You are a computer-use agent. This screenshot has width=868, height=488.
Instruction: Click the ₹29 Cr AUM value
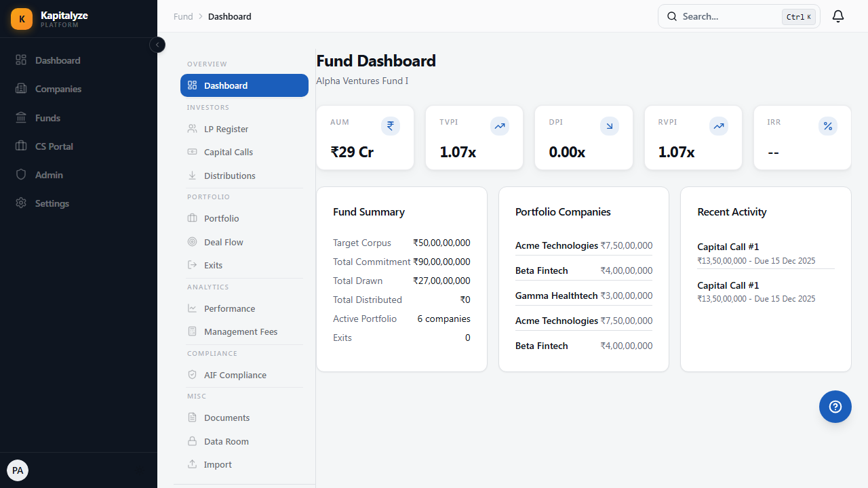(x=352, y=152)
